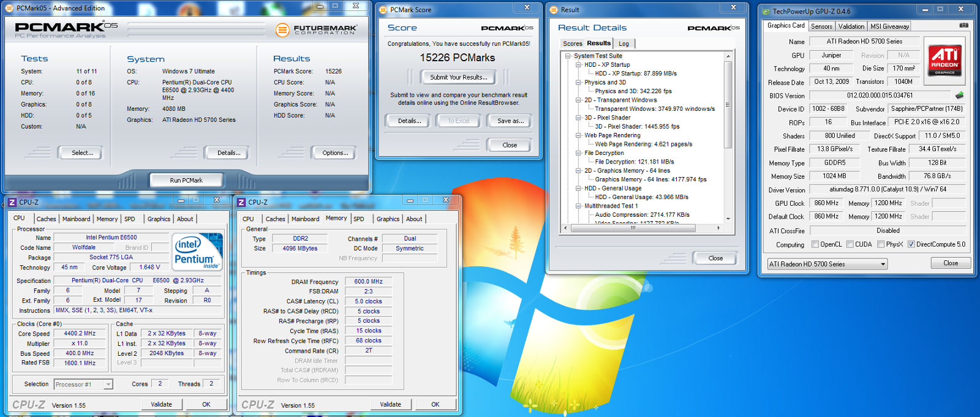Image resolution: width=980 pixels, height=417 pixels.
Task: Click the results tree scroll-left arrow
Action: tap(565, 228)
